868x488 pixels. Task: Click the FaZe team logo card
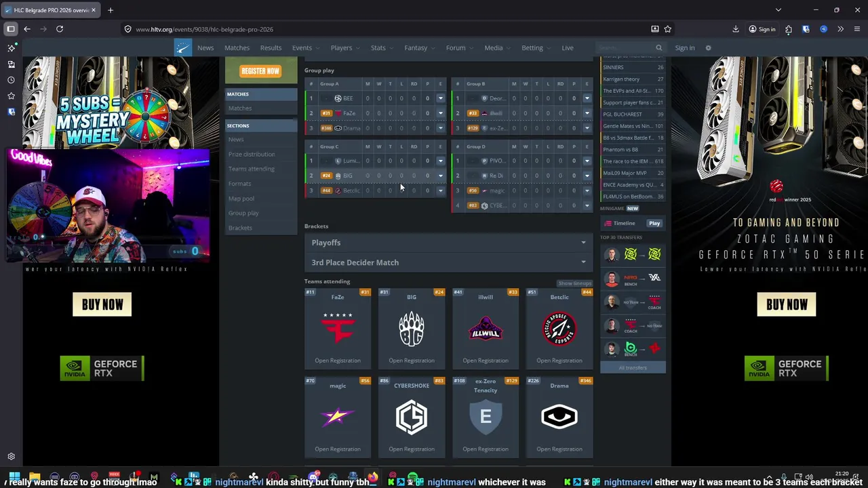[338, 329]
